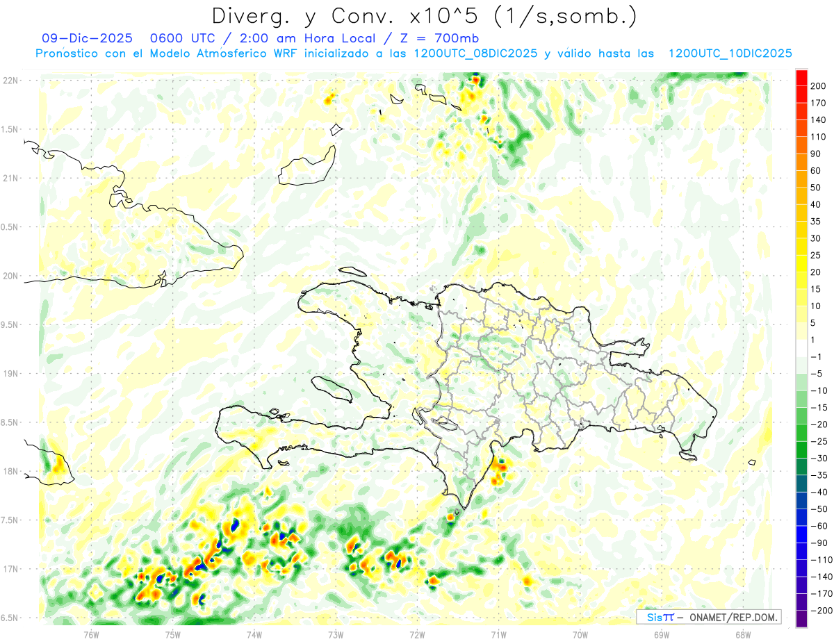Click the '1200UTC_08DIC2025' initialization time

[475, 53]
